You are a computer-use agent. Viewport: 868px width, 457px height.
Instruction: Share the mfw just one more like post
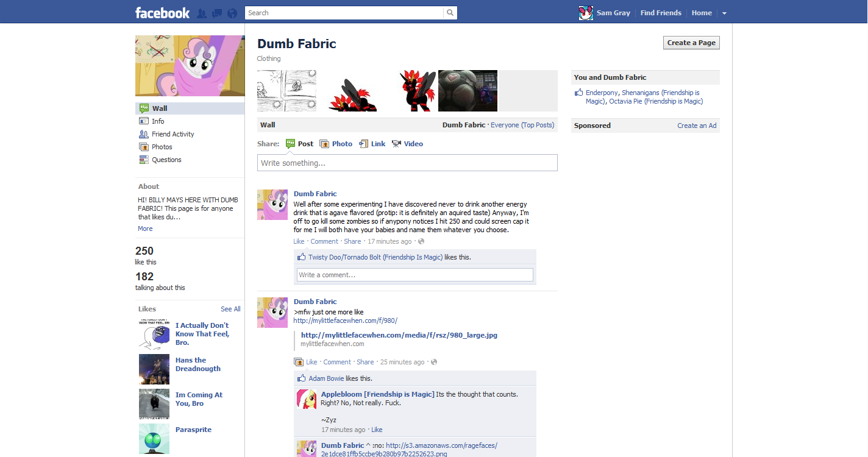point(365,362)
